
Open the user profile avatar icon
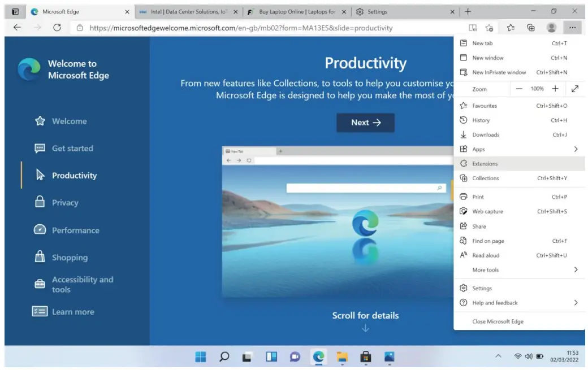551,28
